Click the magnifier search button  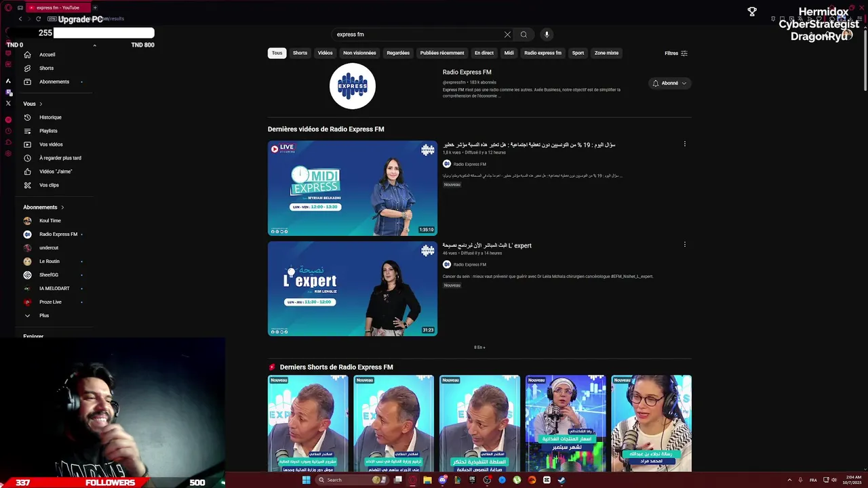pyautogui.click(x=524, y=35)
